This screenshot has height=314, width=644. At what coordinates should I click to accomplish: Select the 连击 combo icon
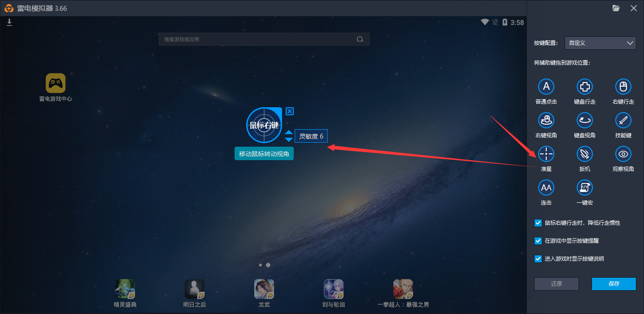546,188
